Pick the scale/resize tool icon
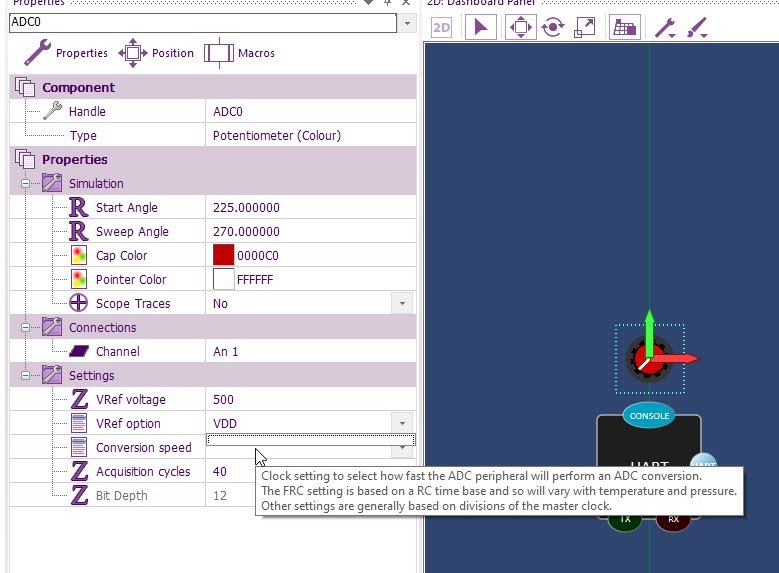 [x=585, y=28]
